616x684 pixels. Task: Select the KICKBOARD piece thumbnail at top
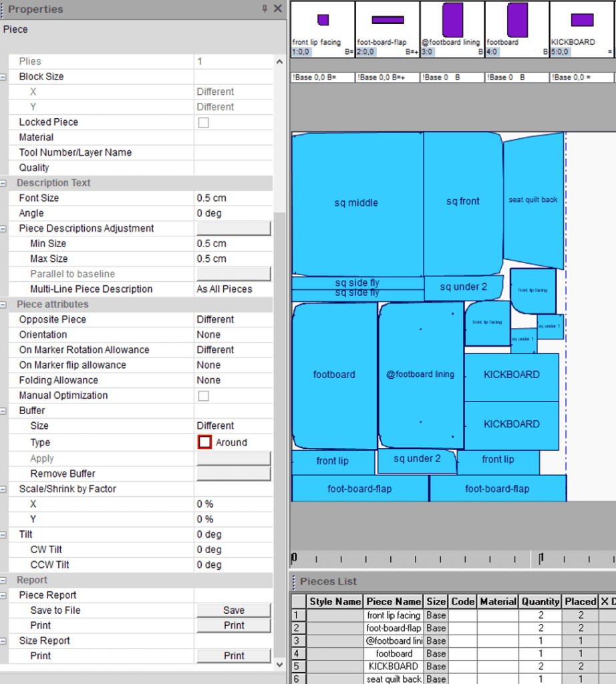click(x=582, y=29)
